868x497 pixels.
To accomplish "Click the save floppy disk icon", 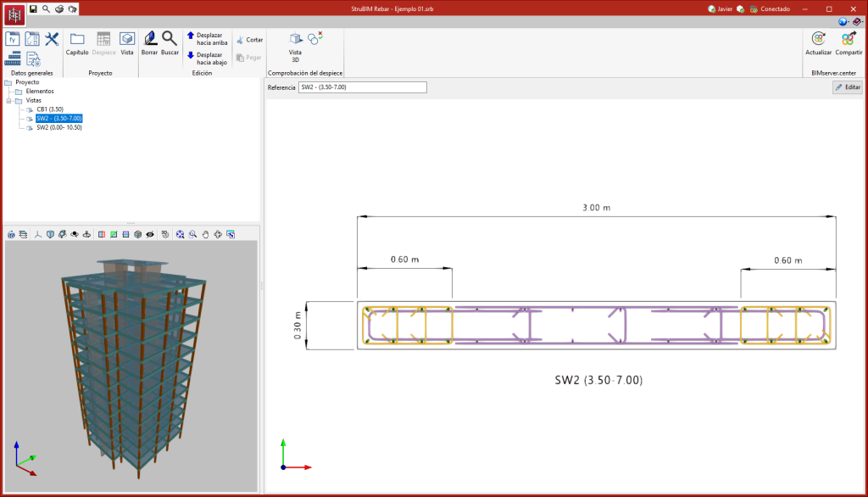I will point(33,8).
